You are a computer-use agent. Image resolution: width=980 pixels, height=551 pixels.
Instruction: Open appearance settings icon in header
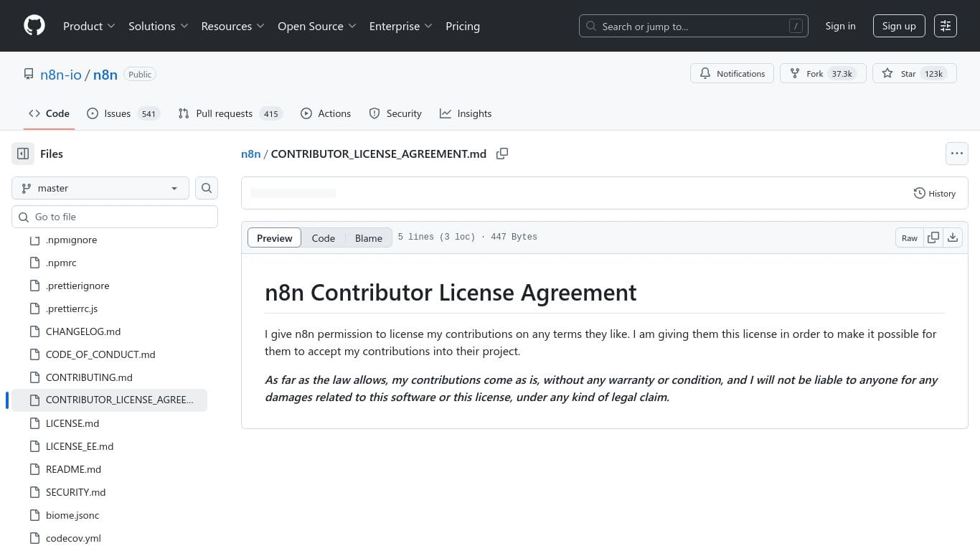[x=946, y=26]
